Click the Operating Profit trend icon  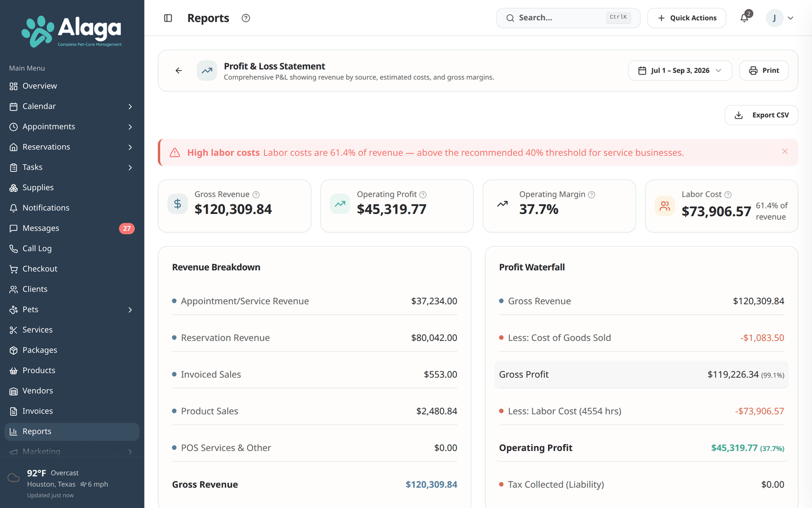340,204
